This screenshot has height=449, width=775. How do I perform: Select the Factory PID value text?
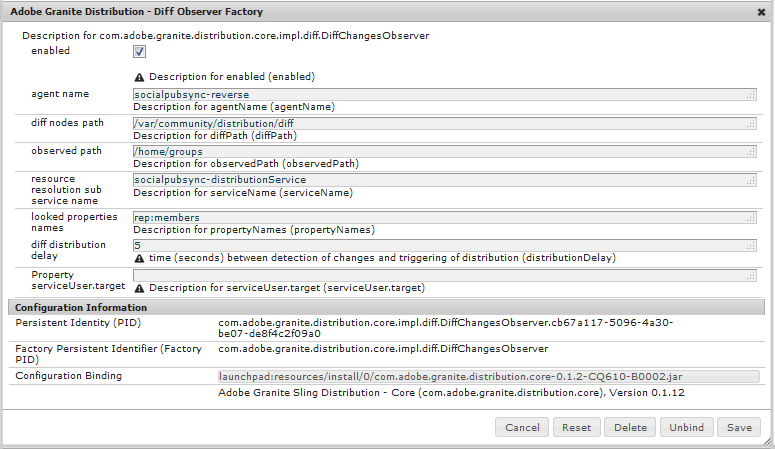tap(383, 349)
